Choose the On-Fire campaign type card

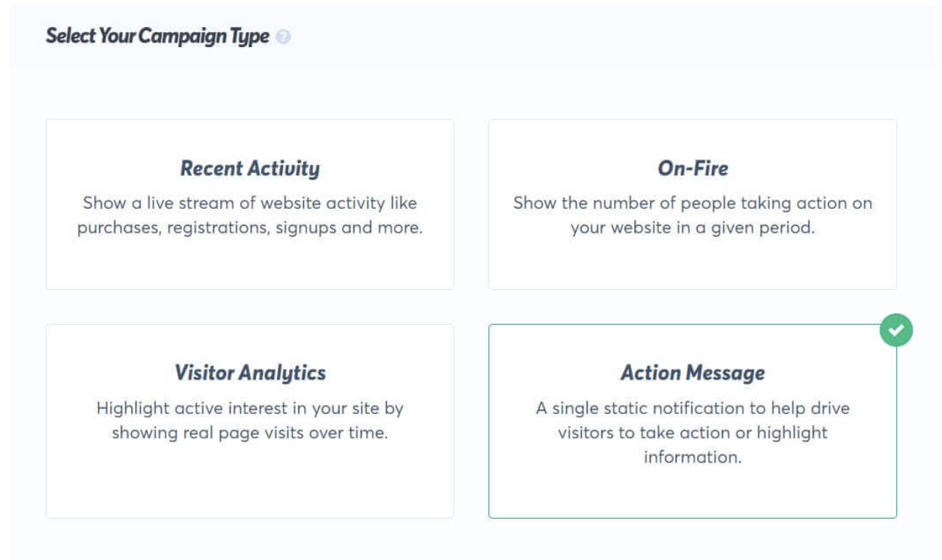[x=693, y=204]
